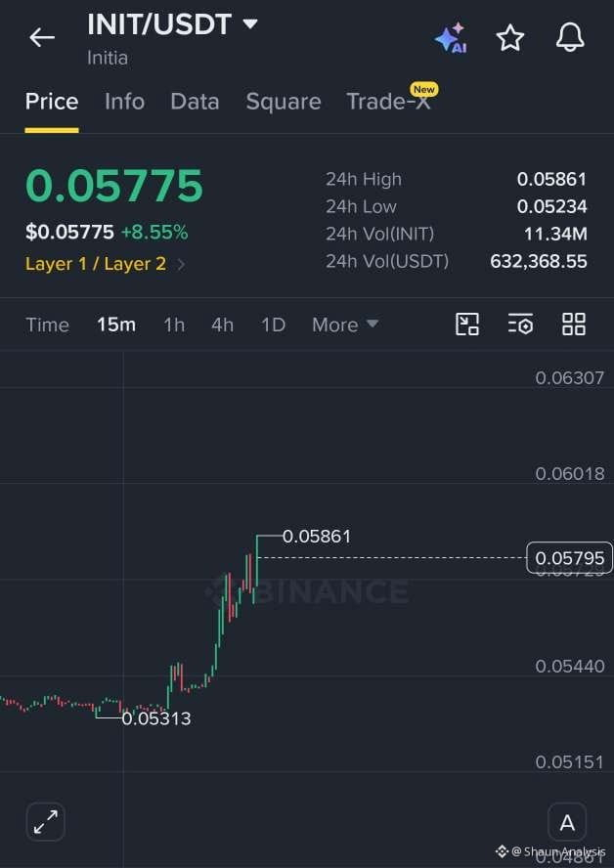Open the AI sparkle assistant icon
The image size is (614, 868).
coord(452,38)
